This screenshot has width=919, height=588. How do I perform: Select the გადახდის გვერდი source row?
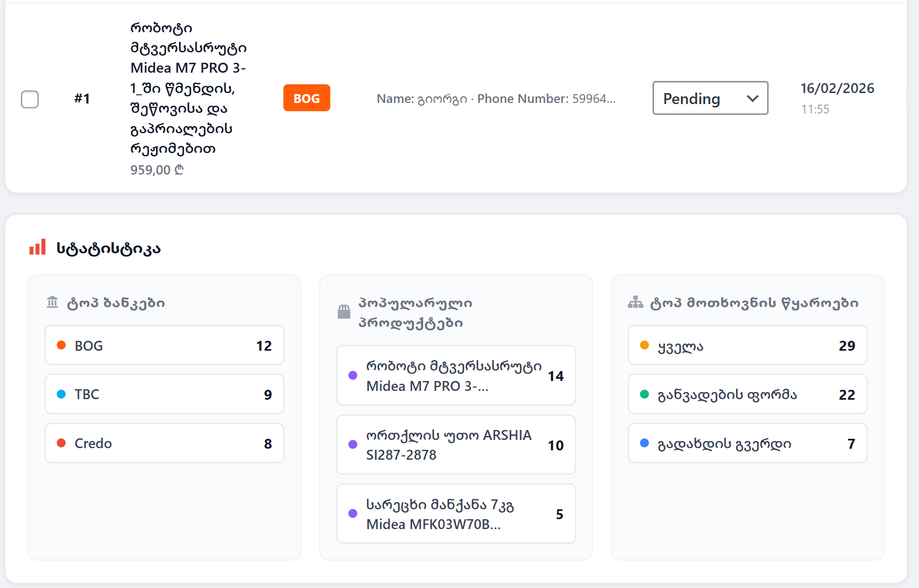(747, 443)
